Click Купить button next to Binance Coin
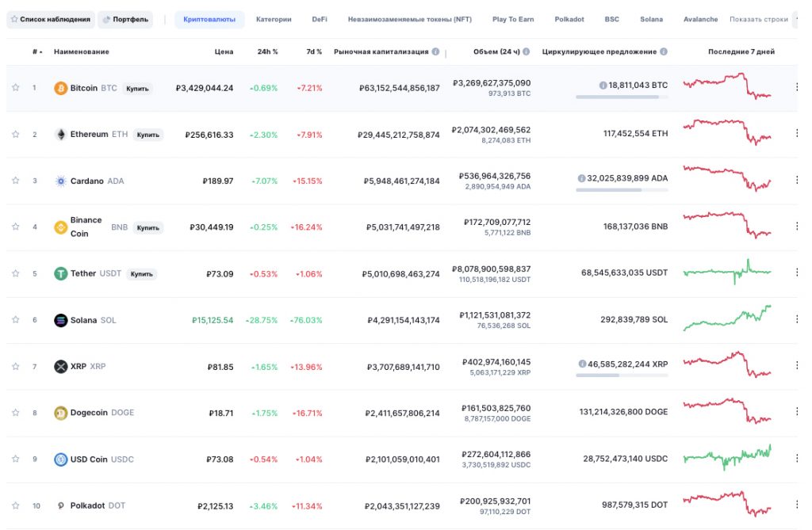Screen dimensions: 812x530 point(148,227)
